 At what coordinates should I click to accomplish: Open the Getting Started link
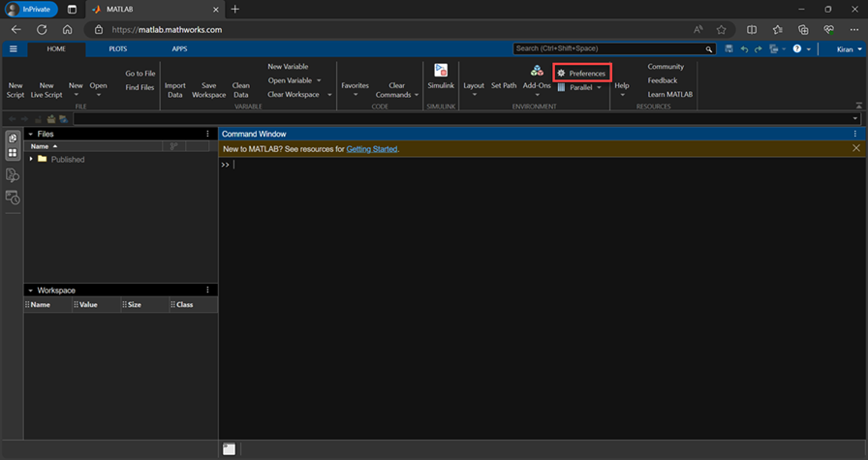[371, 149]
